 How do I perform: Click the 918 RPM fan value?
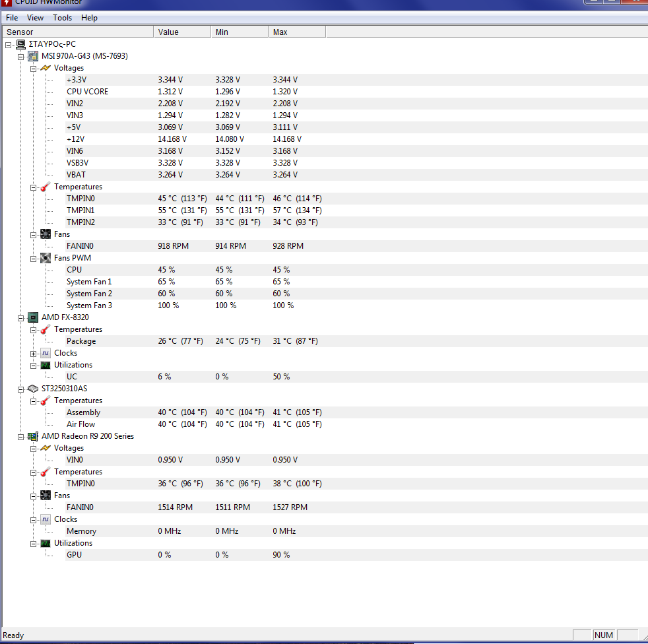pyautogui.click(x=173, y=246)
